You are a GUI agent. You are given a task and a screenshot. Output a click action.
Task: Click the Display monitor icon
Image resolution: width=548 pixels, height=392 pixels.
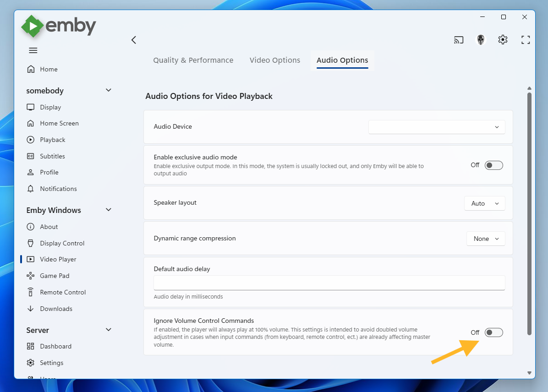click(31, 107)
